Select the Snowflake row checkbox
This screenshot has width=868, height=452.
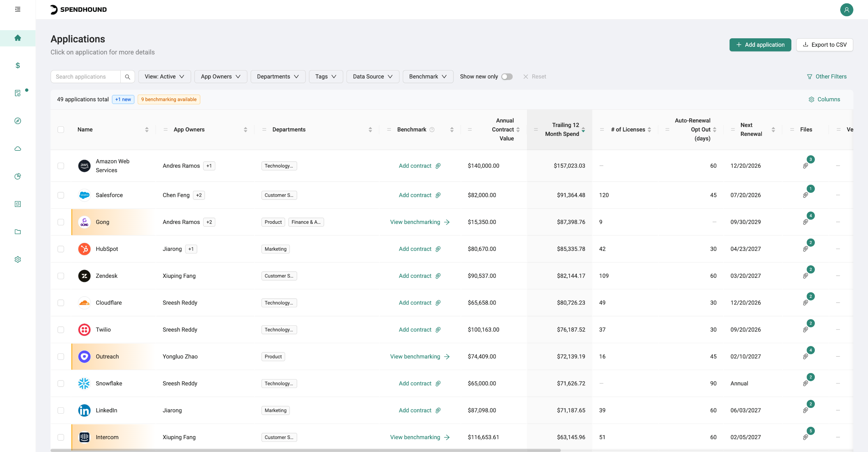61,384
